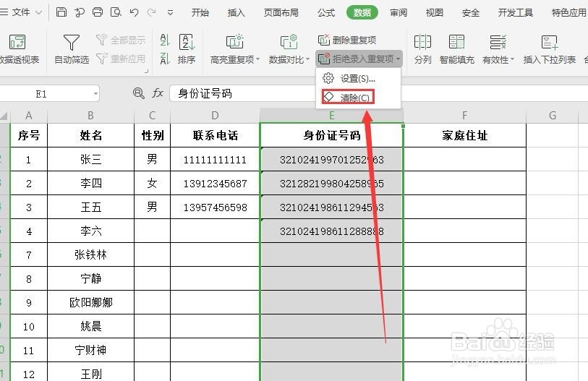Click the 删除重复项 button

point(347,40)
